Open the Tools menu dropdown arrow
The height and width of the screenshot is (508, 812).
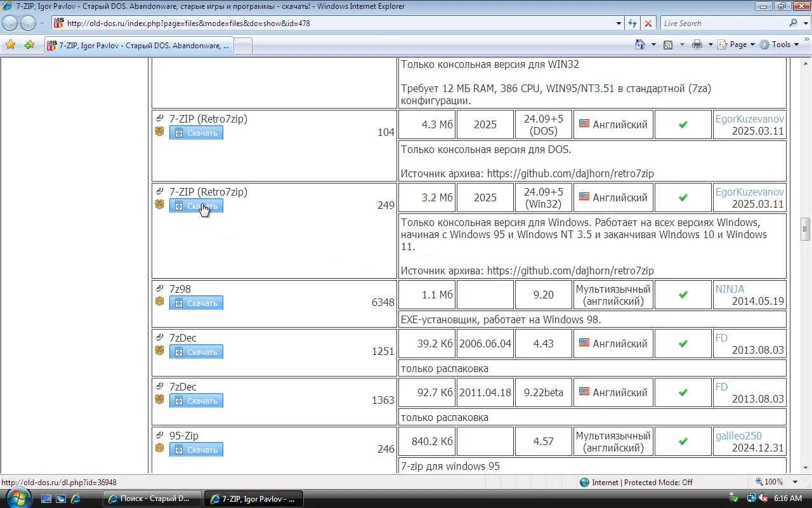click(x=796, y=44)
